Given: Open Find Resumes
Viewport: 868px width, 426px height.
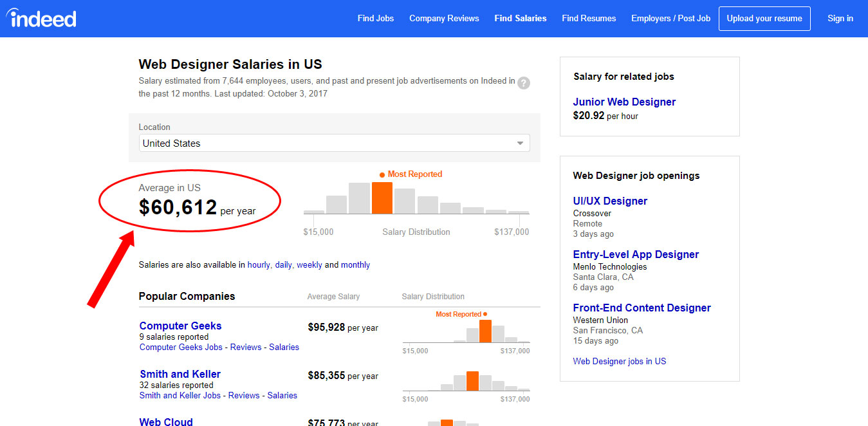Looking at the screenshot, I should pos(589,18).
